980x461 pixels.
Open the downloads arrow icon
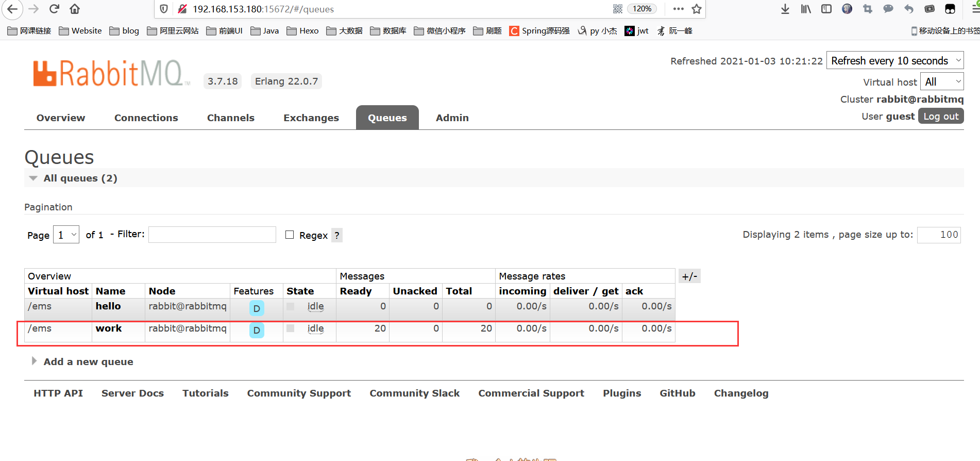pos(785,9)
